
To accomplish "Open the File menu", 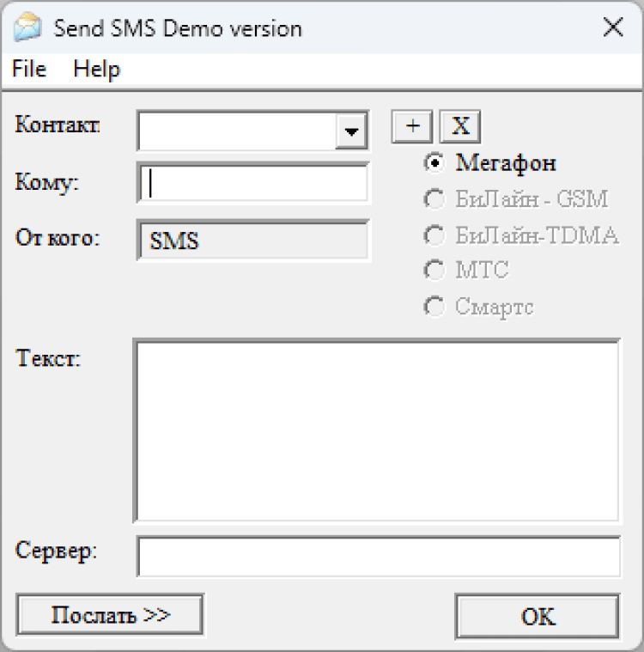I will pos(29,70).
